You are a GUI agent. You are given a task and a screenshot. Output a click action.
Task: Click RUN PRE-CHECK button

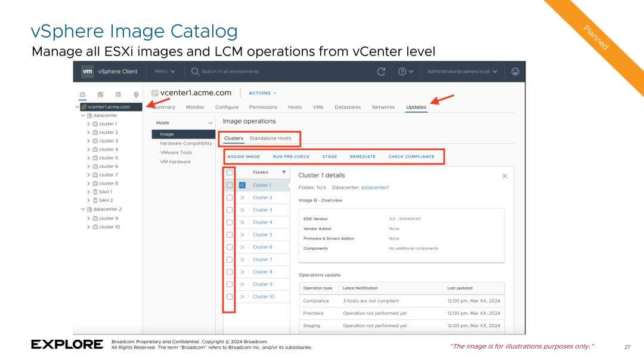pos(291,156)
